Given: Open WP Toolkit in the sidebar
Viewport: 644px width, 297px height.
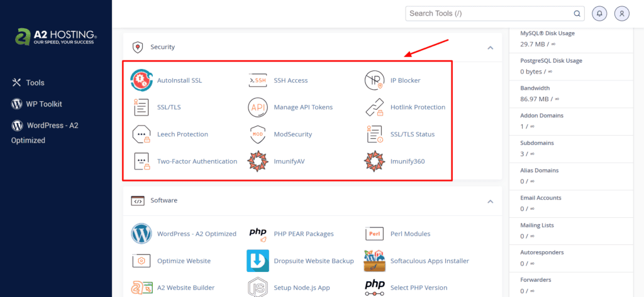Looking at the screenshot, I should 36,104.
